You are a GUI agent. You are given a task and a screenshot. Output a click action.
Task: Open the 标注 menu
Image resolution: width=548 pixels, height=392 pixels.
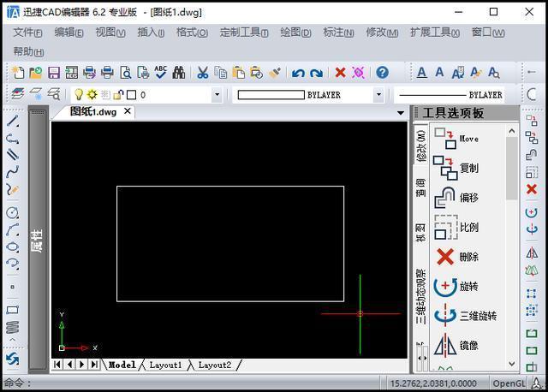[x=338, y=33]
